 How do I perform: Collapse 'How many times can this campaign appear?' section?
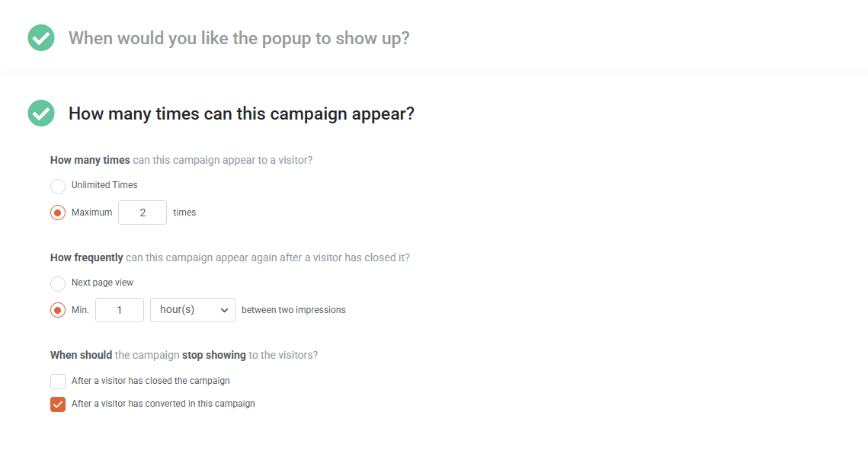[x=242, y=113]
